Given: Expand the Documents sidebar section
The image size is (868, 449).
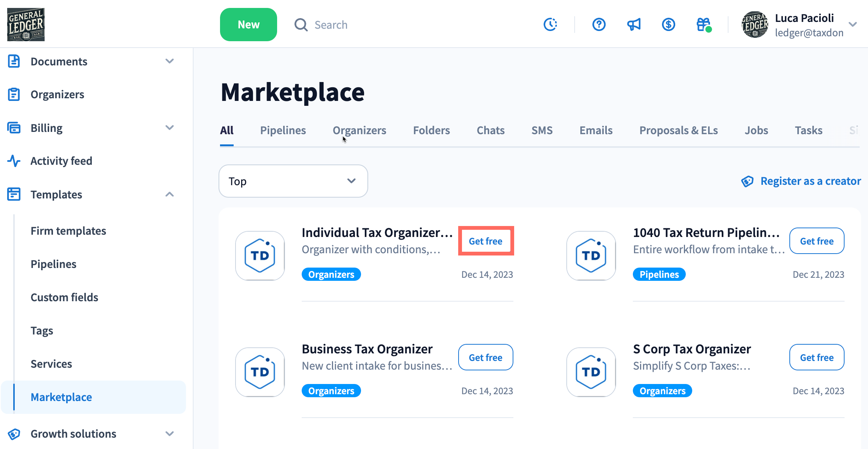Looking at the screenshot, I should (x=170, y=61).
